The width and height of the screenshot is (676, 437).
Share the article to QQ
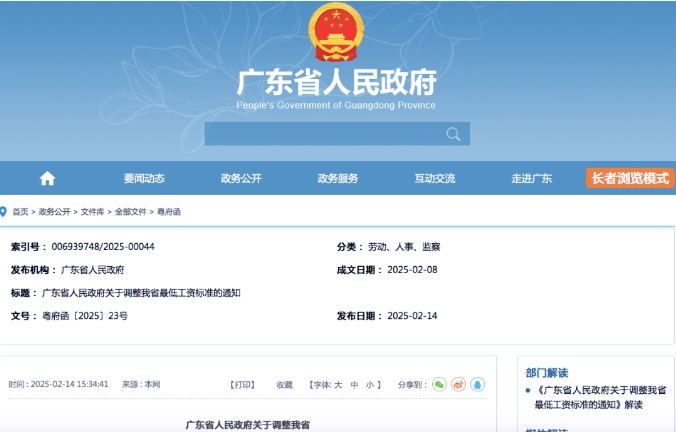tap(477, 384)
